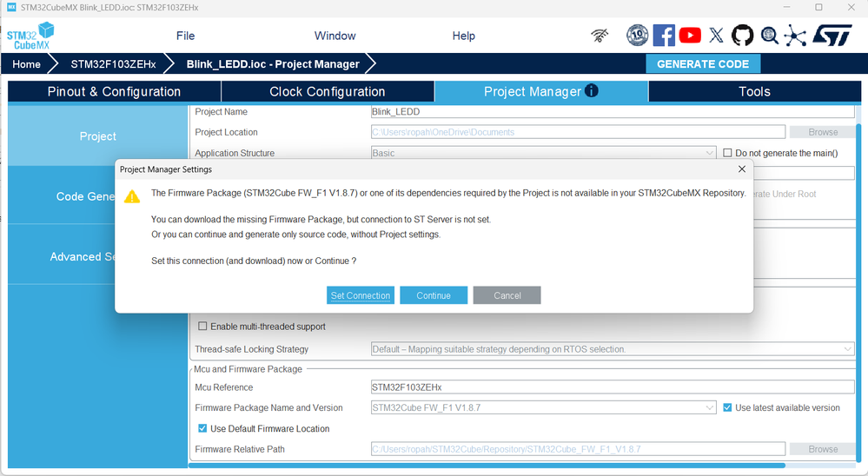Click Browse next to Firmware Relative Path
Viewport: 868px width, 476px height.
(x=823, y=449)
